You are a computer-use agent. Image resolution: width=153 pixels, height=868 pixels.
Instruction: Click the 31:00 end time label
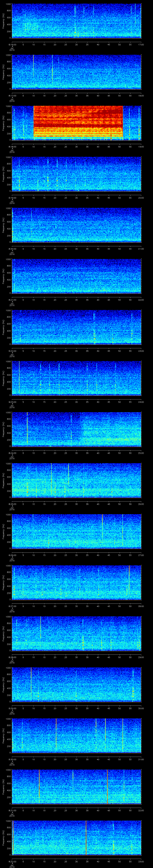click(141, 760)
